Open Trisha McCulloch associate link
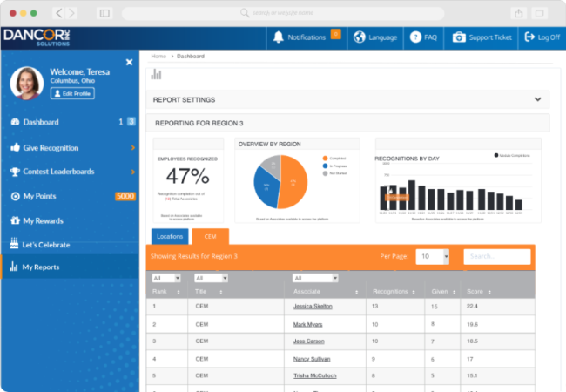Image resolution: width=566 pixels, height=392 pixels. pyautogui.click(x=315, y=375)
